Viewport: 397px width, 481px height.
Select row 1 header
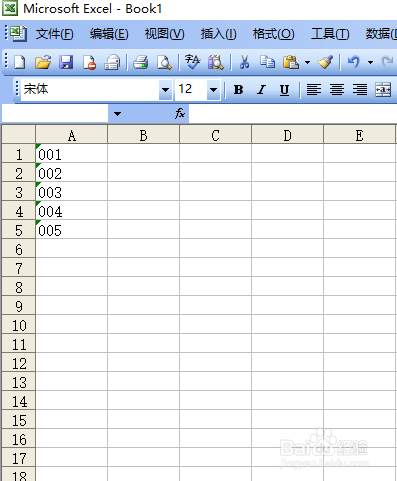pos(19,153)
